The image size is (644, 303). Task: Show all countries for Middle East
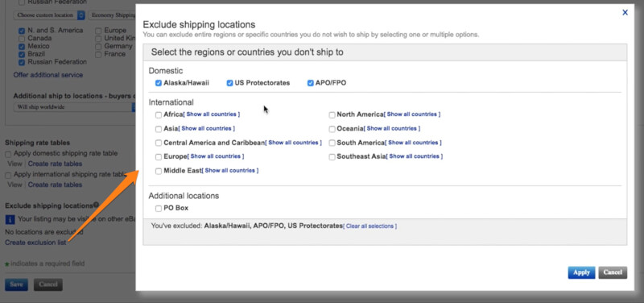(230, 170)
